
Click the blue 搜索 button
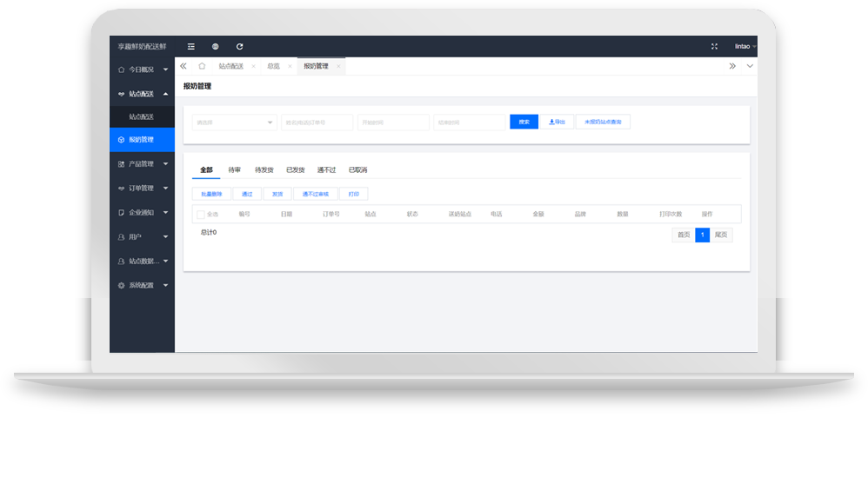coord(524,123)
